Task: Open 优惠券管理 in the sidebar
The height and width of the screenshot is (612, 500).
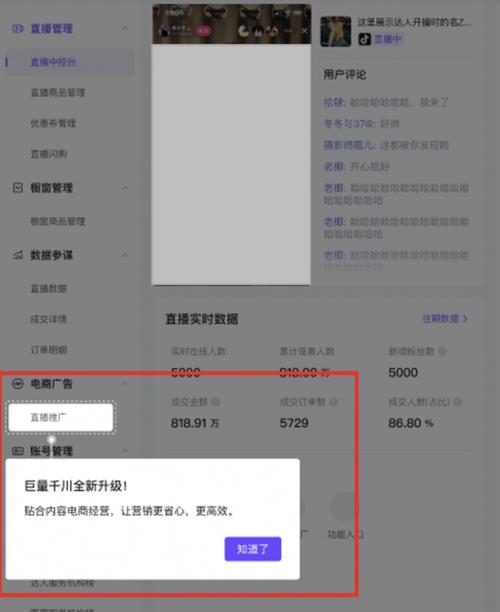Action: click(53, 123)
